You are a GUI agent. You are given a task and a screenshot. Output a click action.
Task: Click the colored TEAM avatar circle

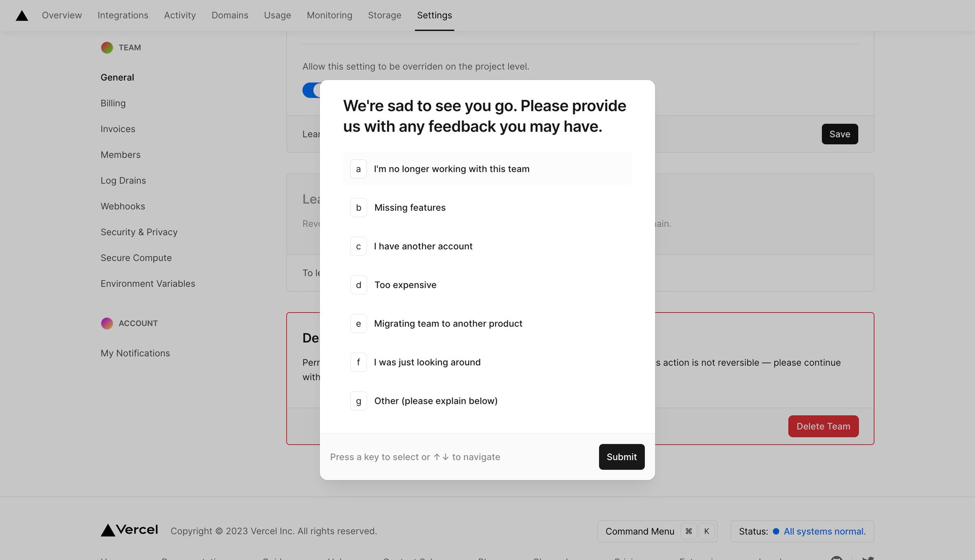(107, 47)
